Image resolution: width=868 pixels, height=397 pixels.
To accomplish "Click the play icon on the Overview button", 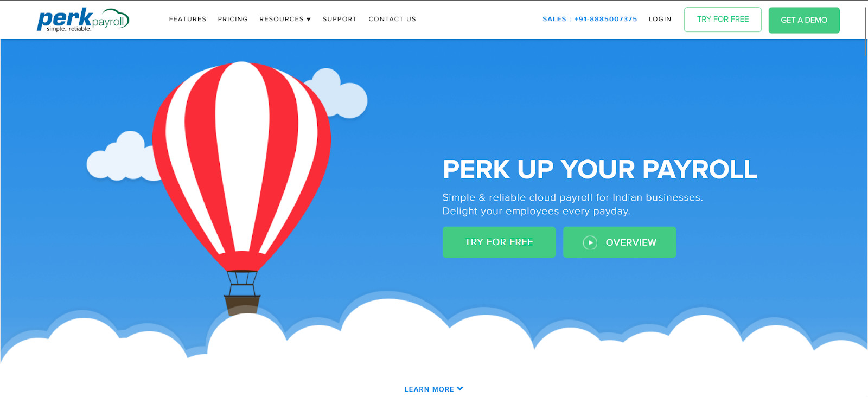I will (590, 242).
